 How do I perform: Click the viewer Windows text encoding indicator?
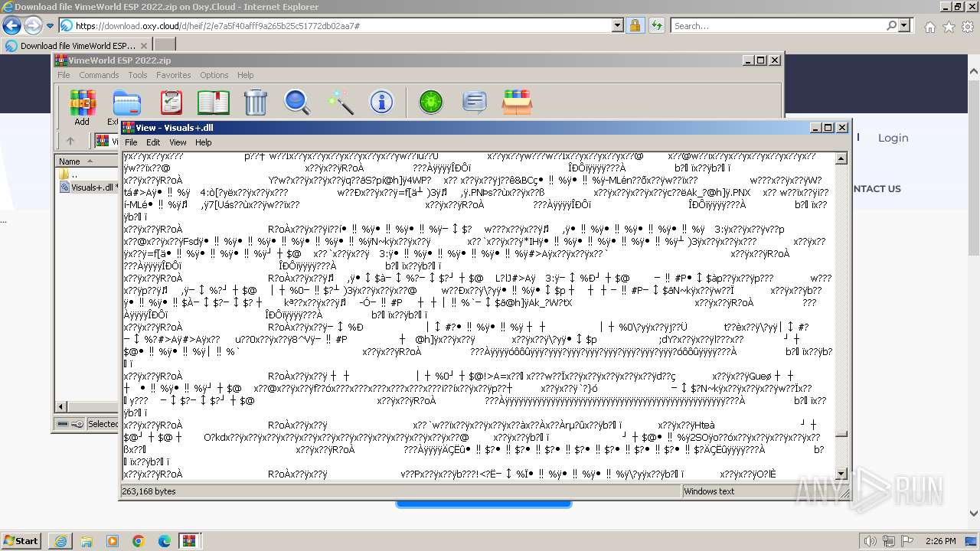(x=709, y=491)
